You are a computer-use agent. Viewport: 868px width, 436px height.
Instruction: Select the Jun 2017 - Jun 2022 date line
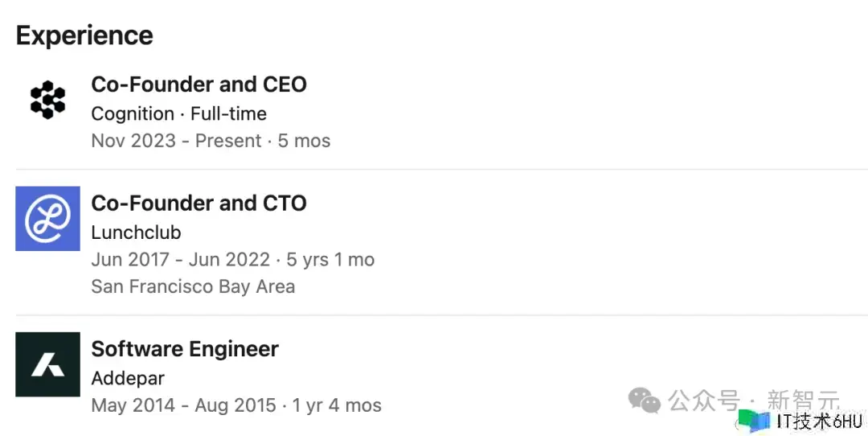pyautogui.click(x=232, y=260)
